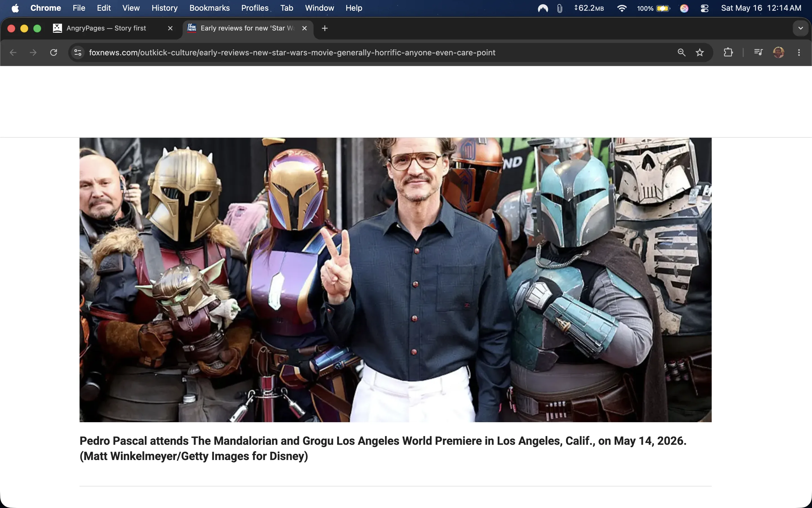Reload the Fox News page
Image resolution: width=812 pixels, height=508 pixels.
53,52
